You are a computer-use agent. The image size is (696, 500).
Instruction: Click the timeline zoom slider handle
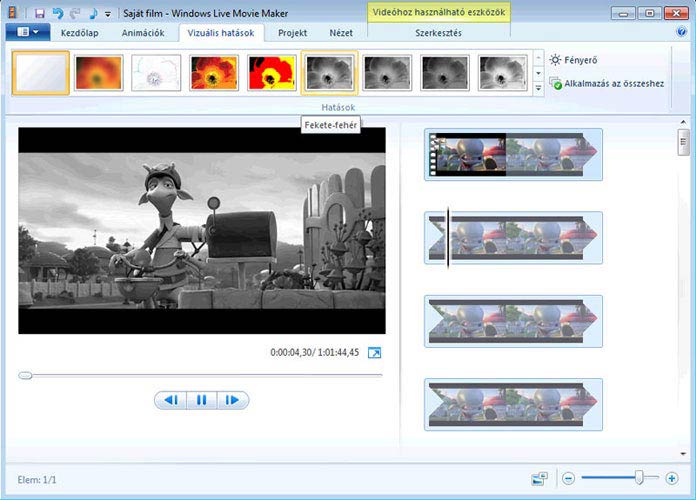(x=640, y=479)
